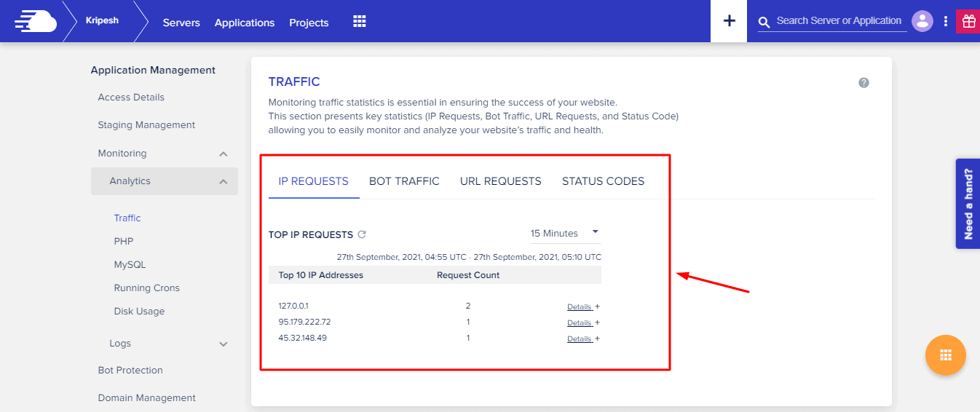Collapse the Monitoring section
The height and width of the screenshot is (412, 980).
[224, 154]
